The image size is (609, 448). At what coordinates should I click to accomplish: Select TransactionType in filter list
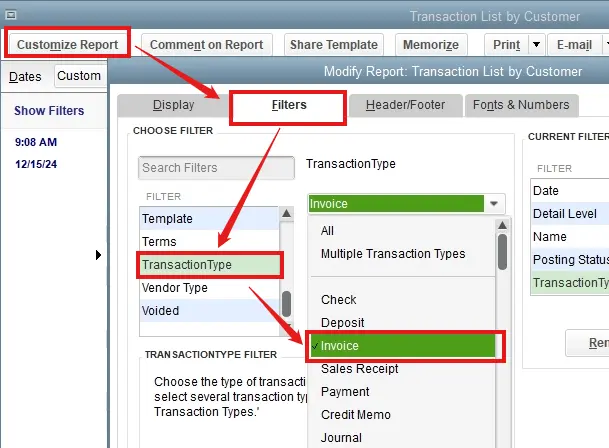pyautogui.click(x=209, y=265)
